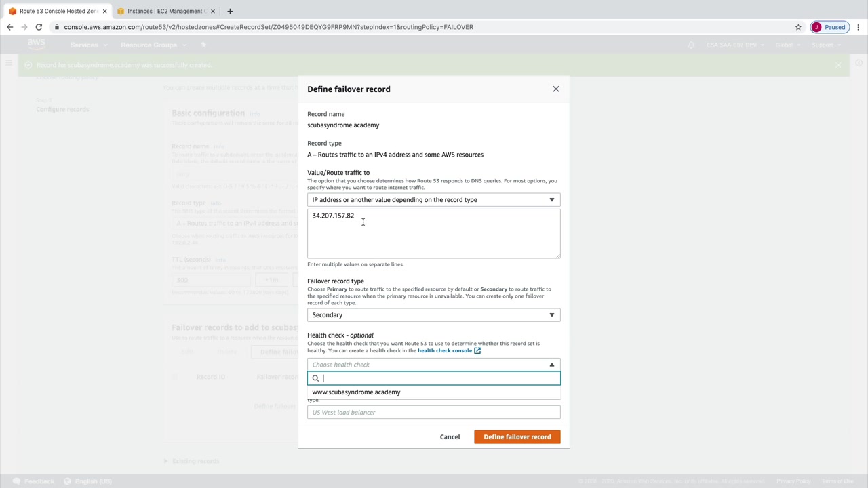The width and height of the screenshot is (868, 488).
Task: Switch to the Route 53 Console browser tab
Action: tap(57, 11)
